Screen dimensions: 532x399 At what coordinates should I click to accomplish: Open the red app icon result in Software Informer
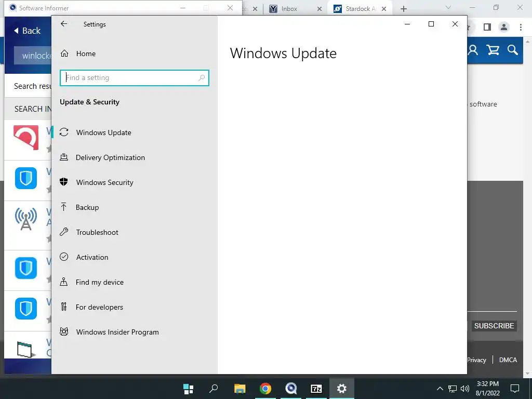[26, 137]
